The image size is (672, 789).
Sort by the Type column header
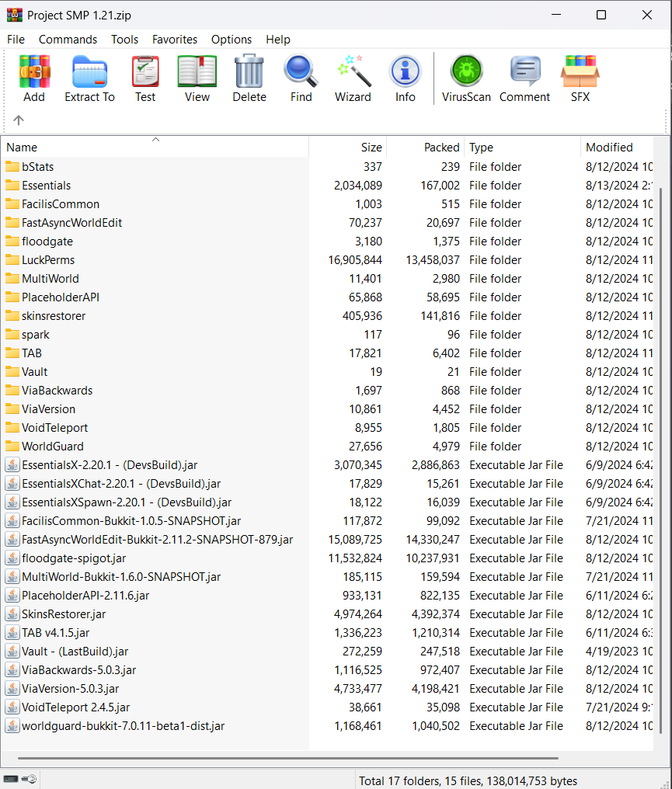[522, 148]
